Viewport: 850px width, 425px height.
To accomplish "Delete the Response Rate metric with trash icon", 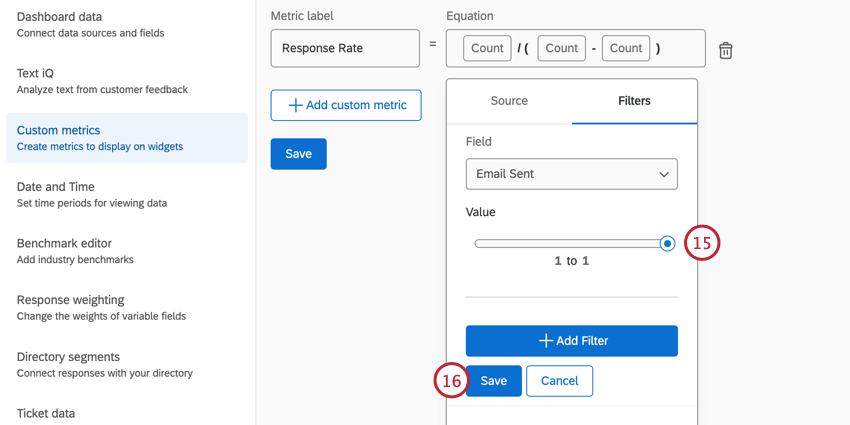I will pos(726,50).
